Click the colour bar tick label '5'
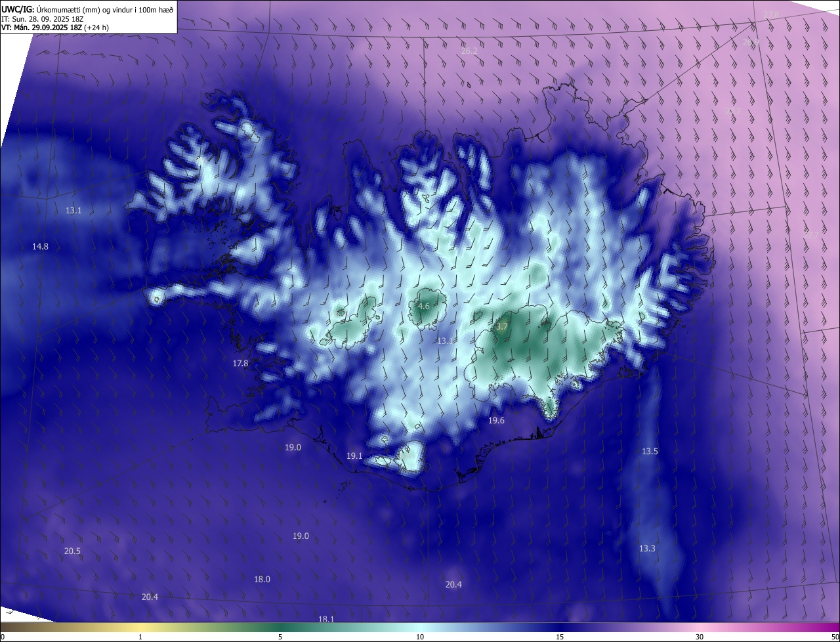This screenshot has height=642, width=840. [x=280, y=637]
